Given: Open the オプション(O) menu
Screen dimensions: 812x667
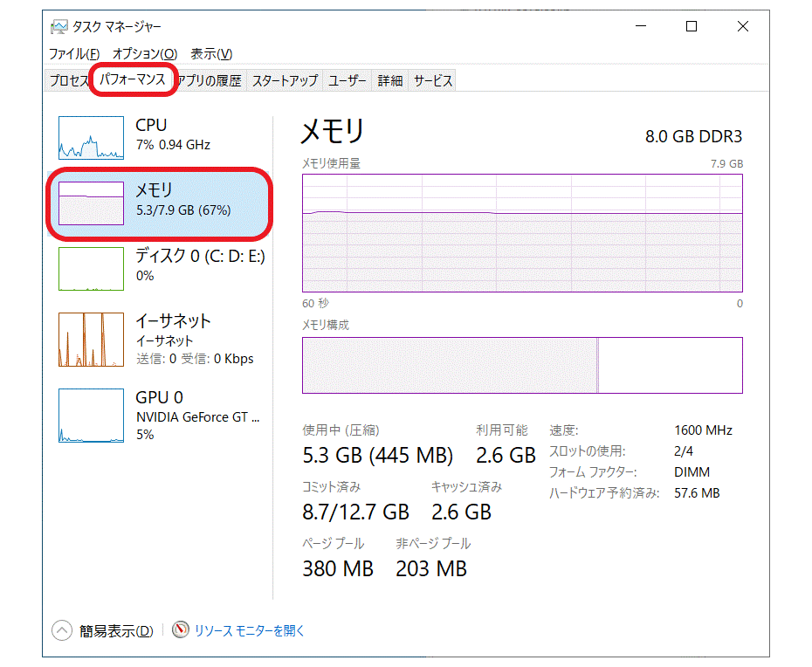Looking at the screenshot, I should [x=145, y=54].
